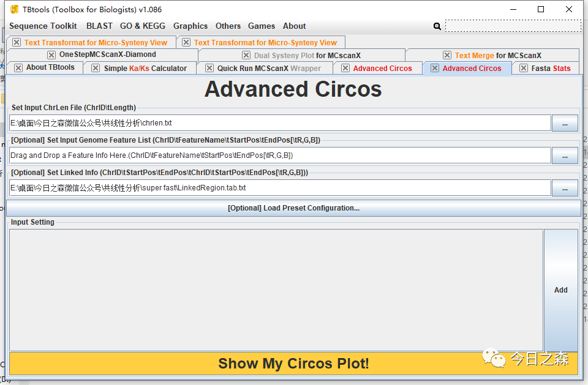Close the Quick Run MCScanX Wrapper tab

pyautogui.click(x=209, y=68)
